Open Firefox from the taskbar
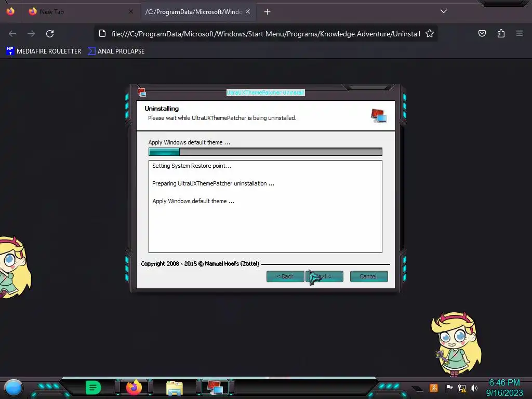This screenshot has height=399, width=532. [134, 387]
